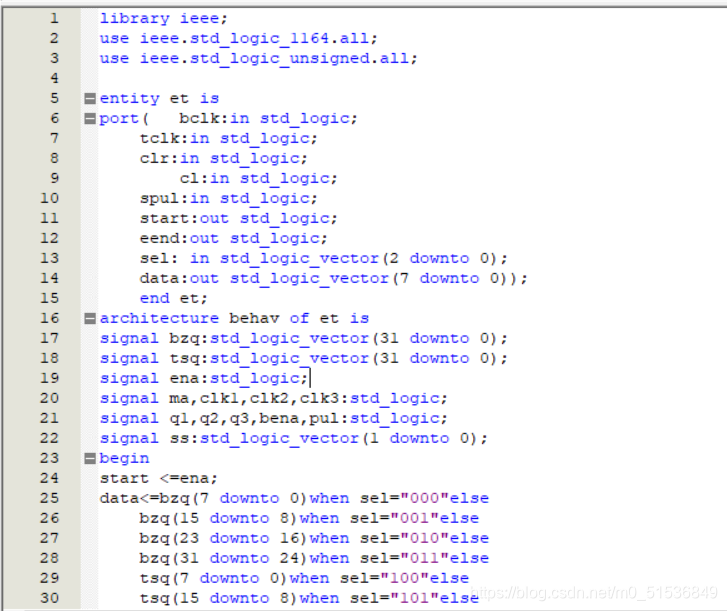This screenshot has height=611, width=727.
Task: Collapse the begin block fold marker
Action: click(x=90, y=458)
